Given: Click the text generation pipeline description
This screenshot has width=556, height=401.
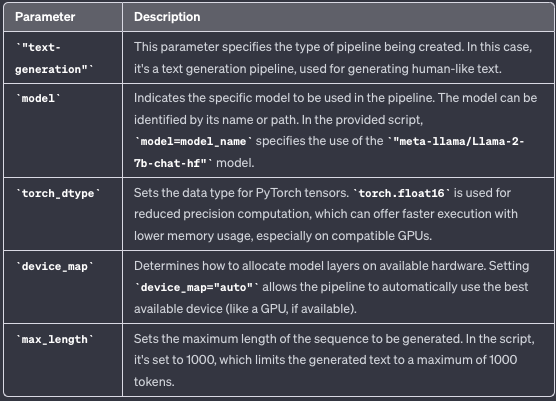Looking at the screenshot, I should [333, 58].
